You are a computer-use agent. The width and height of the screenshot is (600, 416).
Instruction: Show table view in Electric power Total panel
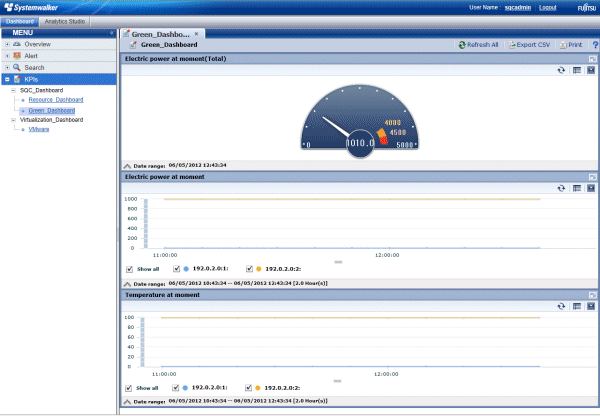point(577,70)
